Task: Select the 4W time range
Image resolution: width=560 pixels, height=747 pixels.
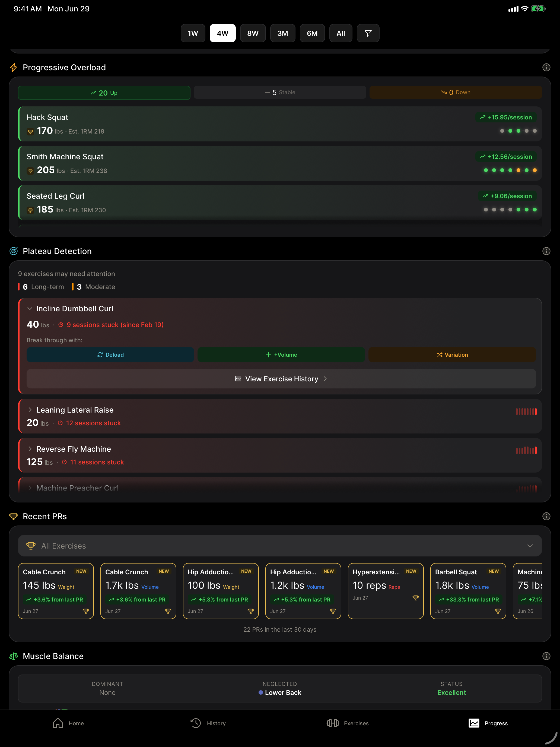Action: click(x=222, y=33)
